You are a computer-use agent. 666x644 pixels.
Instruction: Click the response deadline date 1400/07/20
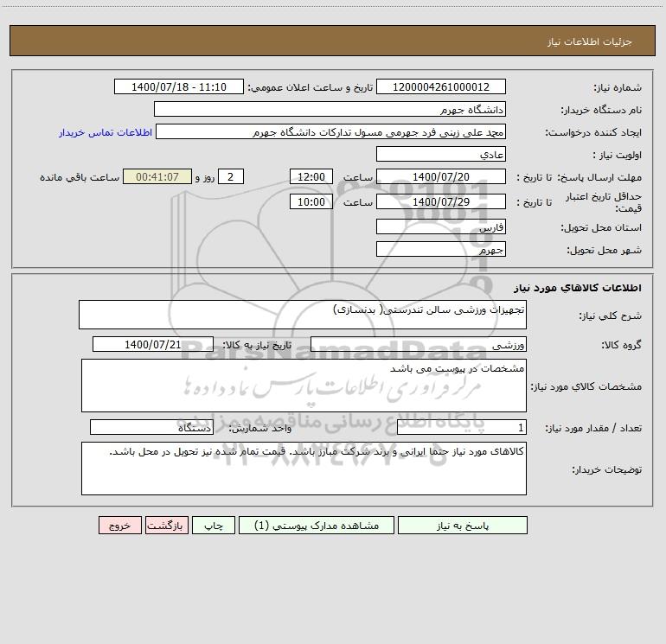coord(441,176)
